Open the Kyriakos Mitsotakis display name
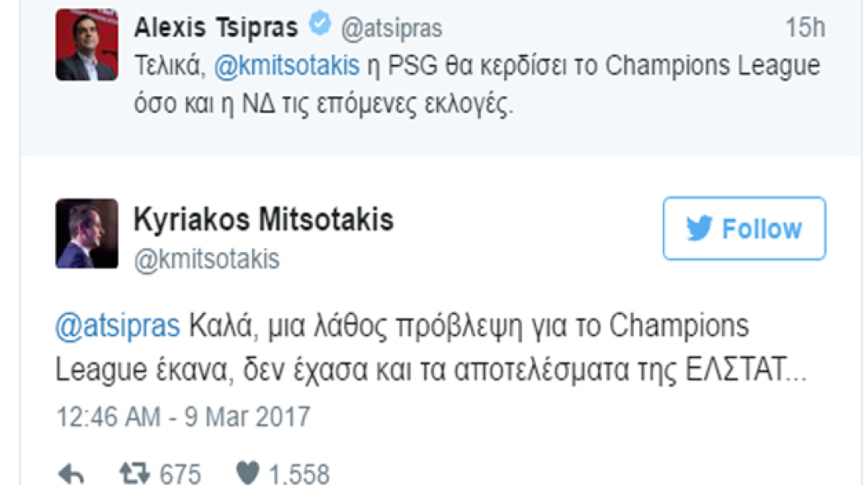The image size is (868, 485). [x=263, y=219]
